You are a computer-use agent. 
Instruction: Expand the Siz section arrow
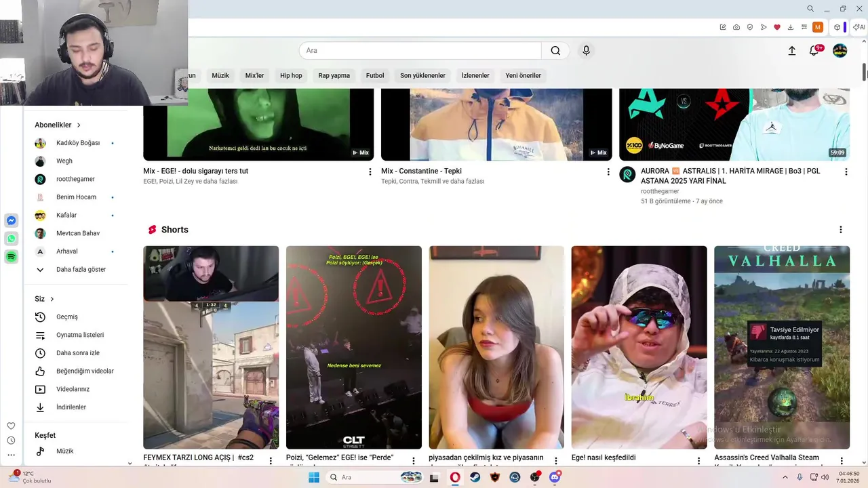click(x=52, y=299)
